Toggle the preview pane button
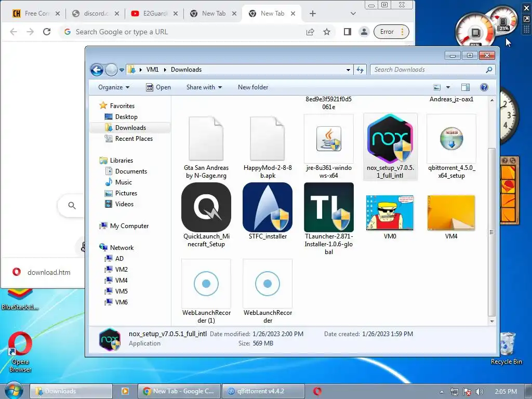 click(x=465, y=87)
